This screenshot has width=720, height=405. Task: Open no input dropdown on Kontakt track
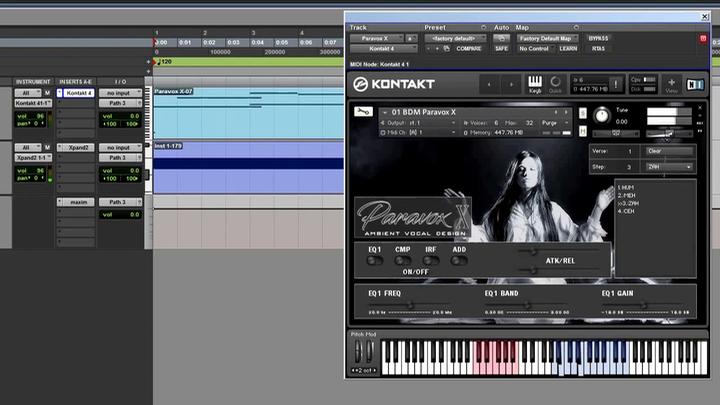[120, 93]
